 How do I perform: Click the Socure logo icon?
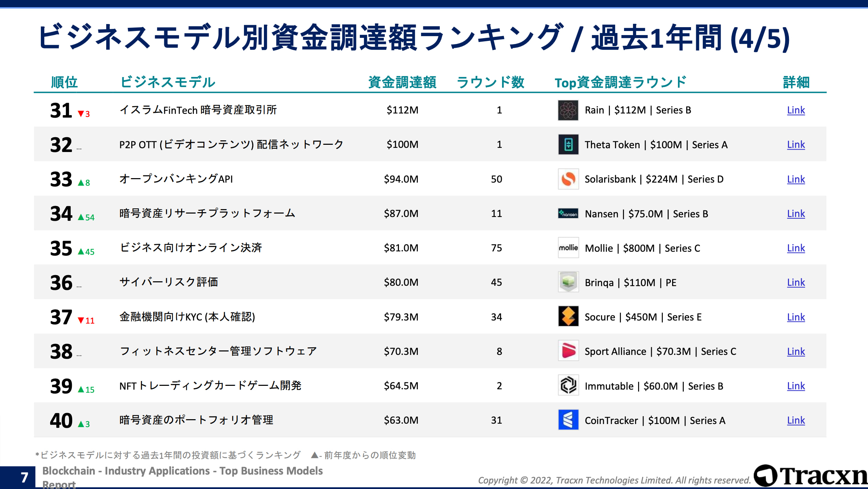pos(568,317)
